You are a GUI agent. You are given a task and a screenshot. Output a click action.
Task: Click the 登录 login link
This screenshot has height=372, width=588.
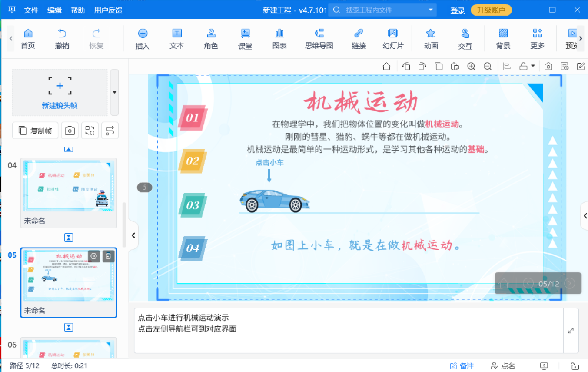458,11
